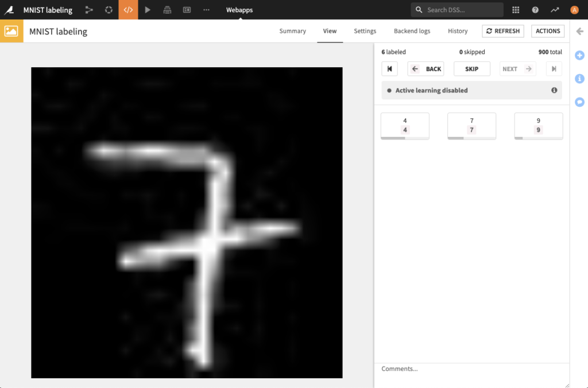Open the Jobs play icon in navbar

pyautogui.click(x=148, y=10)
